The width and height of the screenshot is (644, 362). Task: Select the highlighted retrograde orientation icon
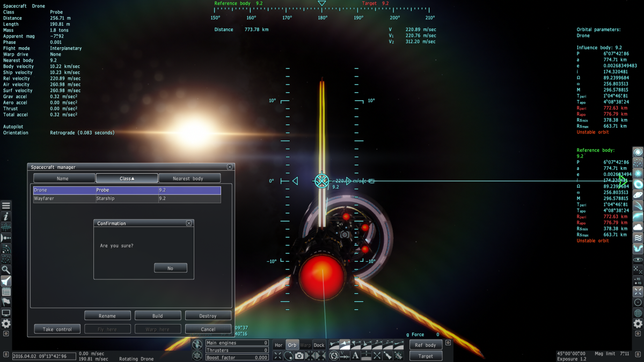(345, 345)
